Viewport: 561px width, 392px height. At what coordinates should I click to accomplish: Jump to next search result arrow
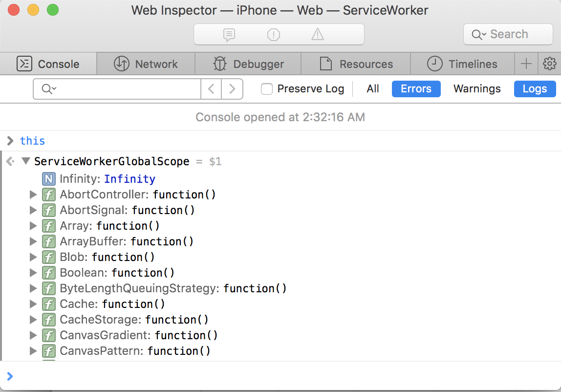232,89
